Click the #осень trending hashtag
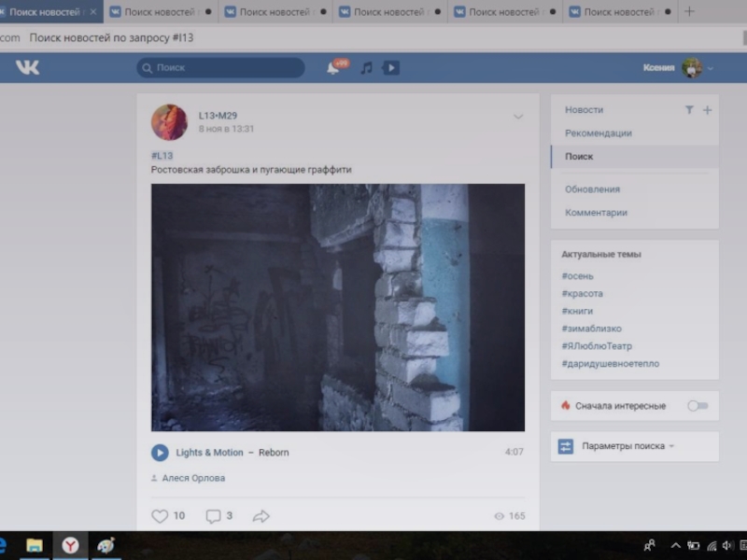This screenshot has height=560, width=747. (577, 276)
